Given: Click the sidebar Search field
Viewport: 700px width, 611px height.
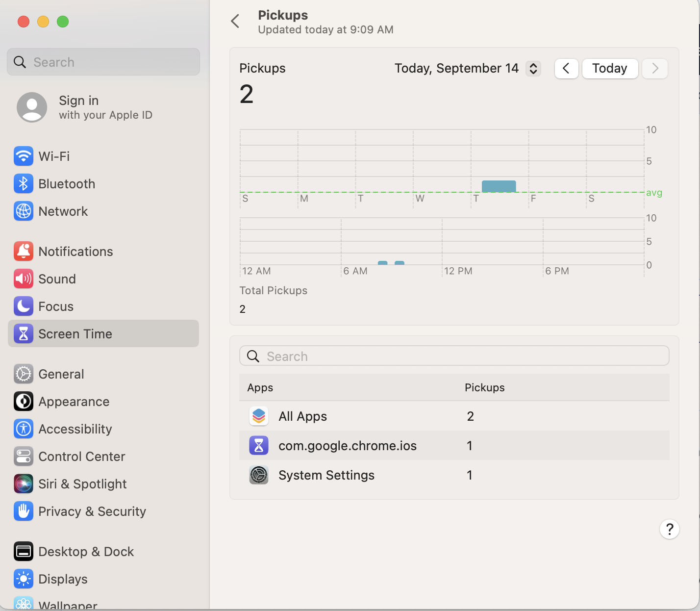Looking at the screenshot, I should (x=103, y=62).
